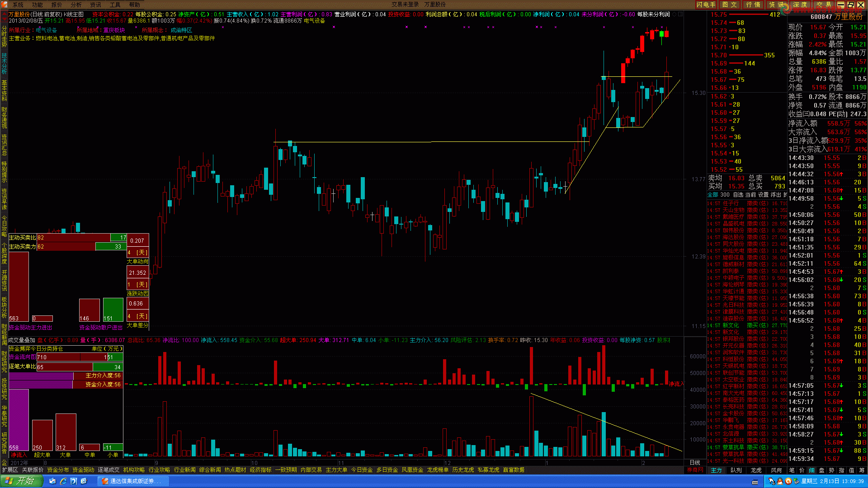Open 基本资料 in the left sidebar
This screenshot has width=868, height=488.
pos(4,91)
